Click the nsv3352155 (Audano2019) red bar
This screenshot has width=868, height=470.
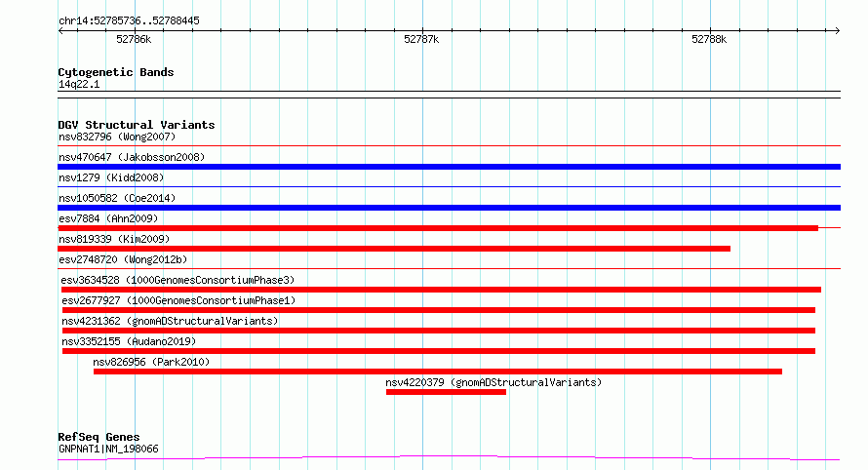point(439,351)
